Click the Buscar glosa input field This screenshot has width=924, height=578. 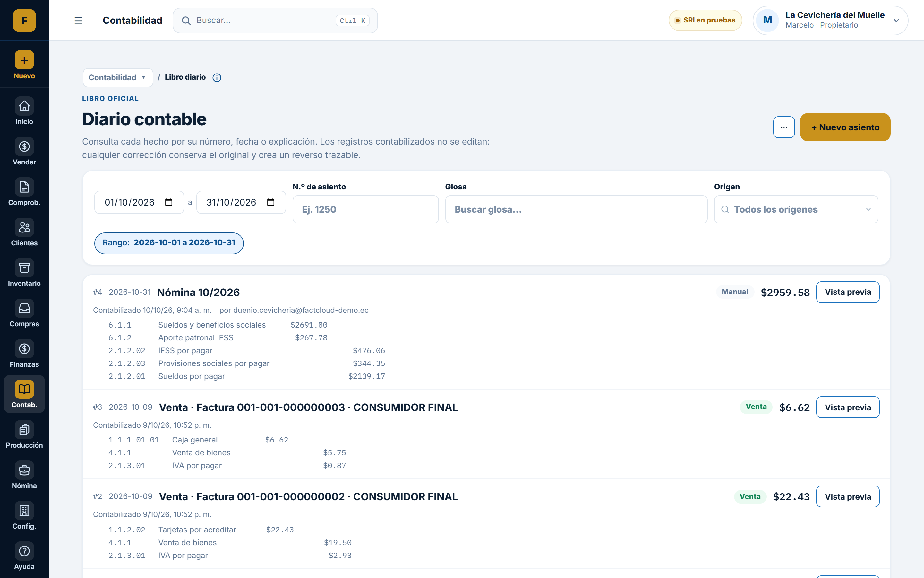576,209
